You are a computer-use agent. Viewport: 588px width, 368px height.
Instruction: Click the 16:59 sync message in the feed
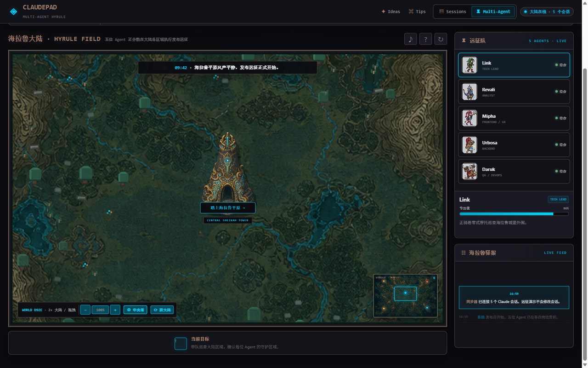tap(514, 298)
